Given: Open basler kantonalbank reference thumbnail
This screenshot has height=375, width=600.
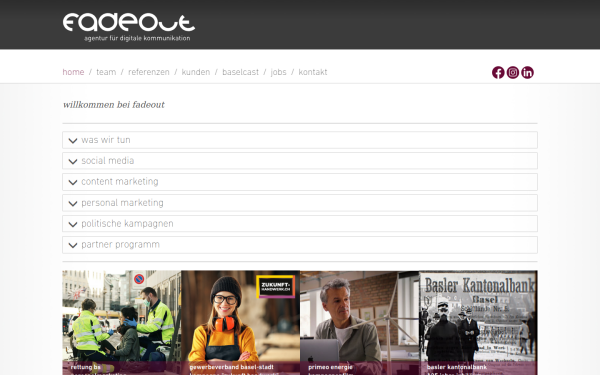Looking at the screenshot, I should (478, 323).
